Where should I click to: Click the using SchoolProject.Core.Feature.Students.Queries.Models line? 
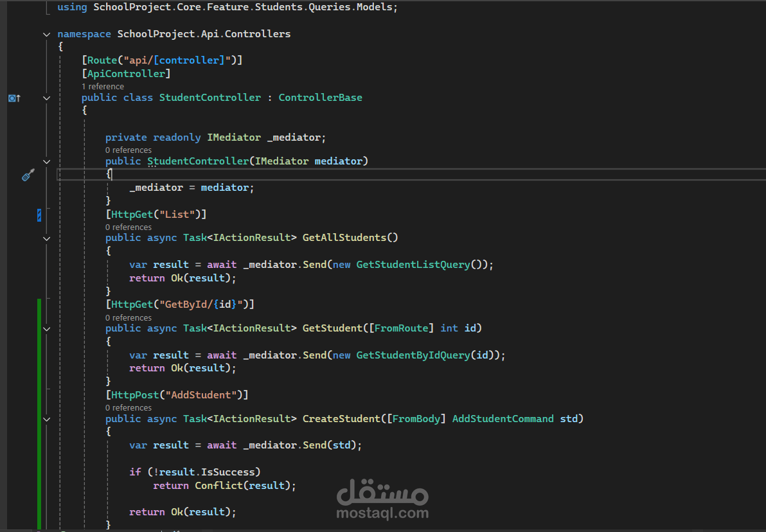pyautogui.click(x=227, y=7)
